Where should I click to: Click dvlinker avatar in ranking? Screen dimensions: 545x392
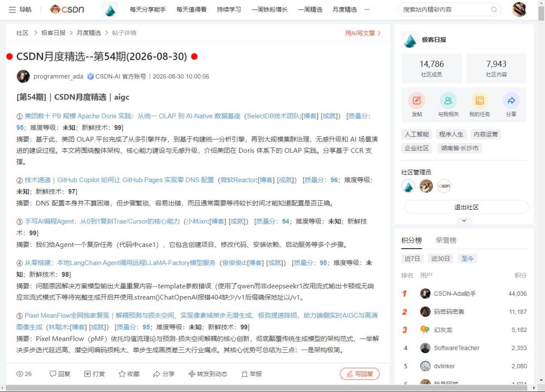(x=425, y=366)
